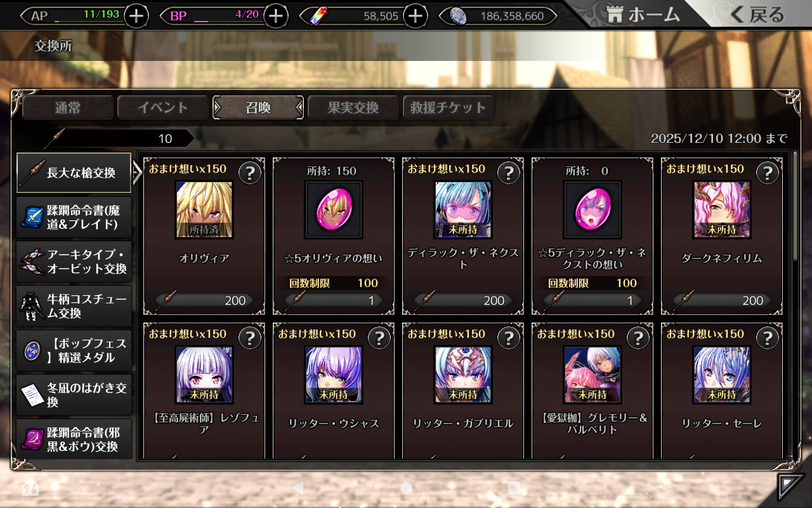Open help for ダークネフィリム item
This screenshot has width=812, height=508.
tap(767, 173)
